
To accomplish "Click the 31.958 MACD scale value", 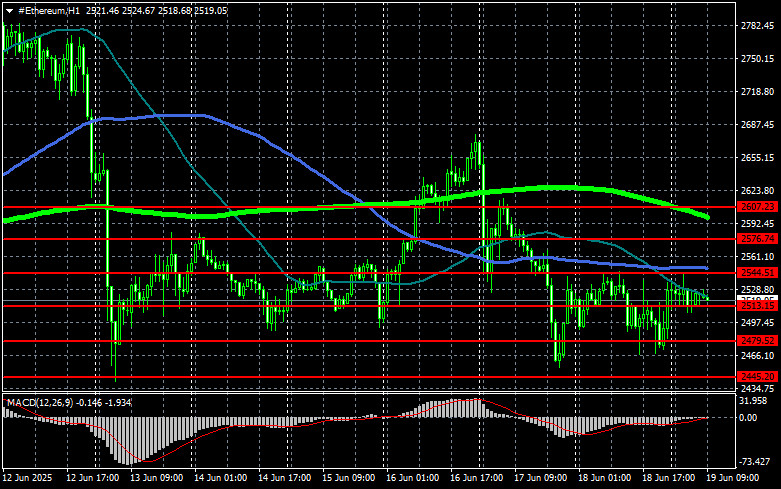I will pyautogui.click(x=753, y=401).
